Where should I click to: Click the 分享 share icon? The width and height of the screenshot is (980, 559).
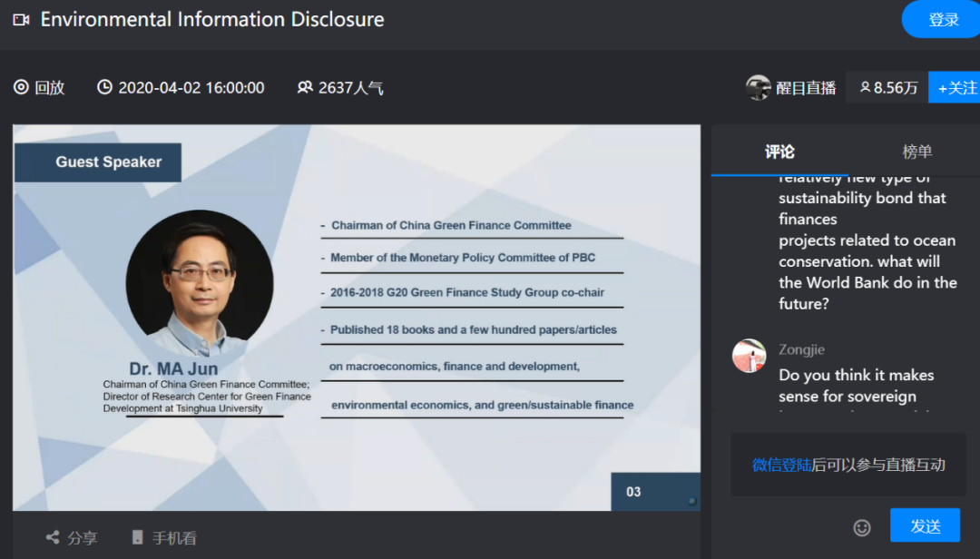[x=53, y=537]
